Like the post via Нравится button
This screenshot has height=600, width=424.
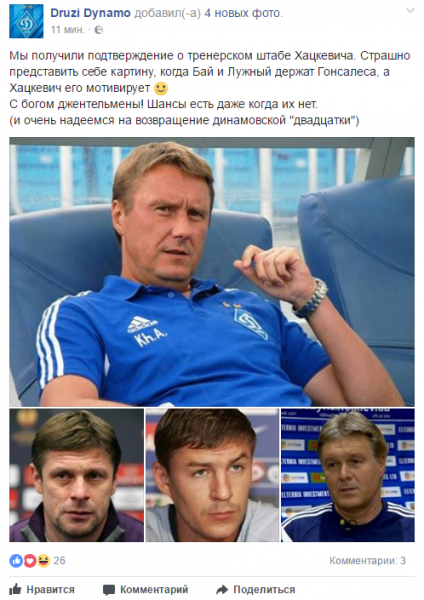[42, 589]
